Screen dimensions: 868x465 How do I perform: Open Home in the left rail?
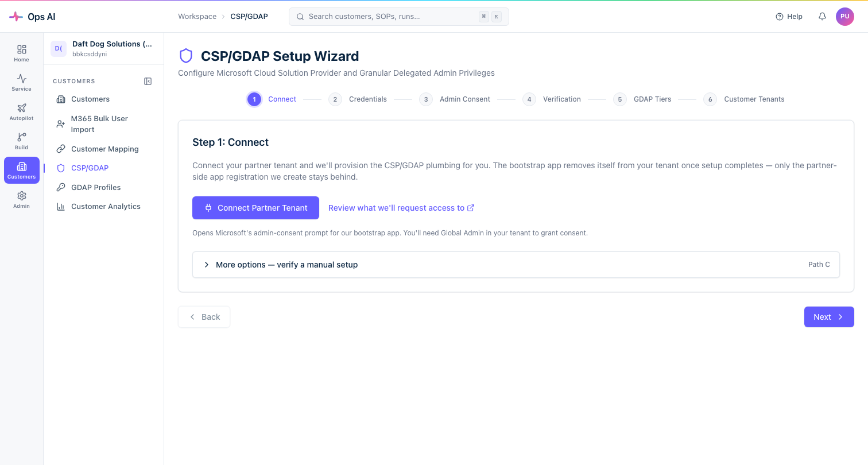tap(22, 53)
